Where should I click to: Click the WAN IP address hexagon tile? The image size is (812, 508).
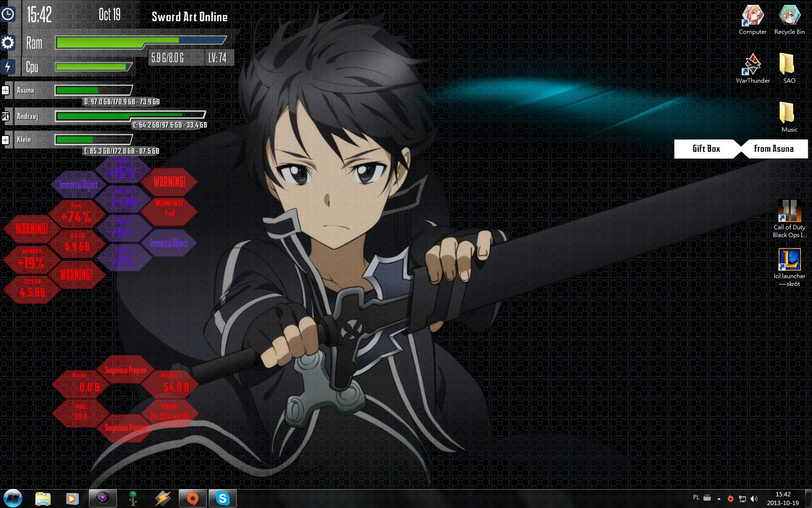(170, 413)
